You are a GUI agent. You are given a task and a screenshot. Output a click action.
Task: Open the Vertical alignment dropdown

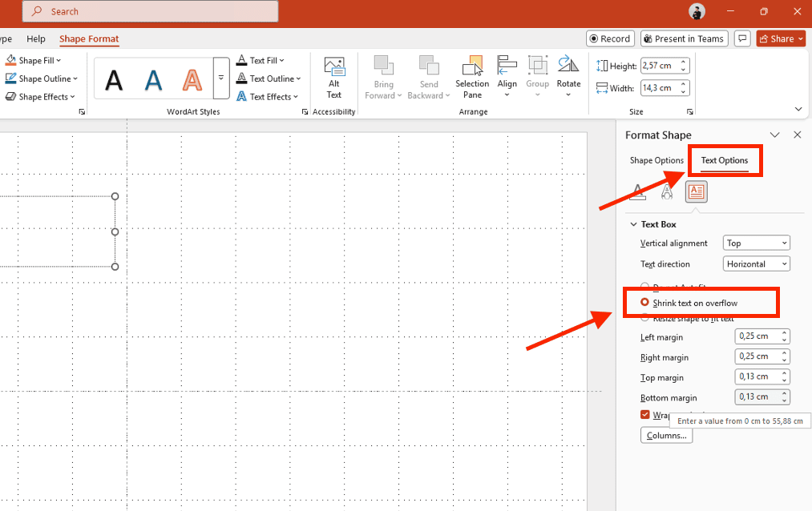[x=756, y=243]
